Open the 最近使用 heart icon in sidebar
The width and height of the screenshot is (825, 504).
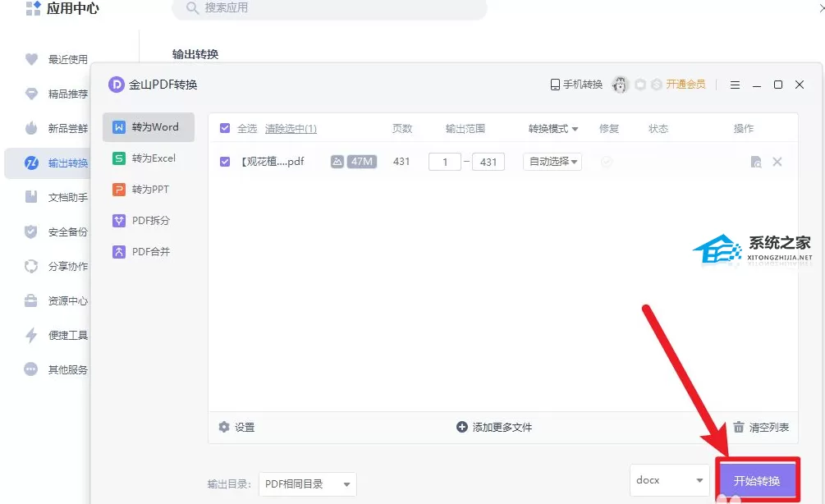[x=31, y=59]
